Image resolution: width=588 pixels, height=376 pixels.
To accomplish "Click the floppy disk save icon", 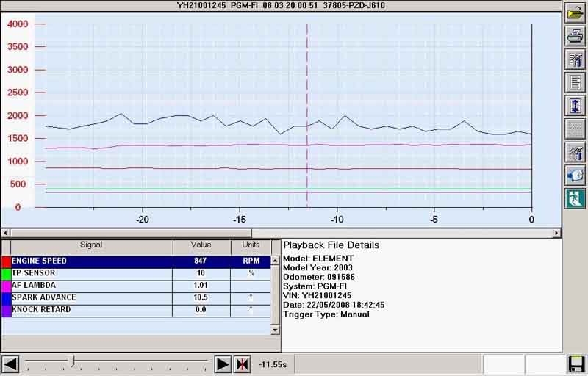I will click(576, 364).
